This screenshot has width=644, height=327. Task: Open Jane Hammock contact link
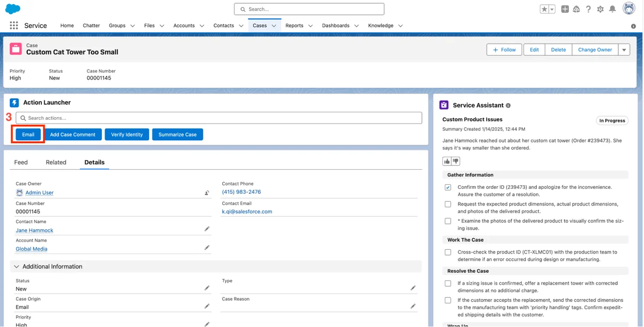point(34,230)
